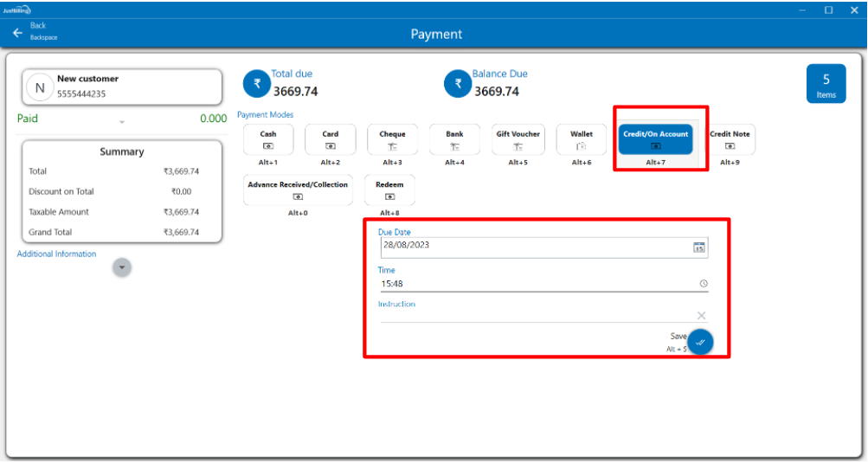Screen dimensions: 868x463
Task: Expand the Additional Information section
Action: [122, 268]
